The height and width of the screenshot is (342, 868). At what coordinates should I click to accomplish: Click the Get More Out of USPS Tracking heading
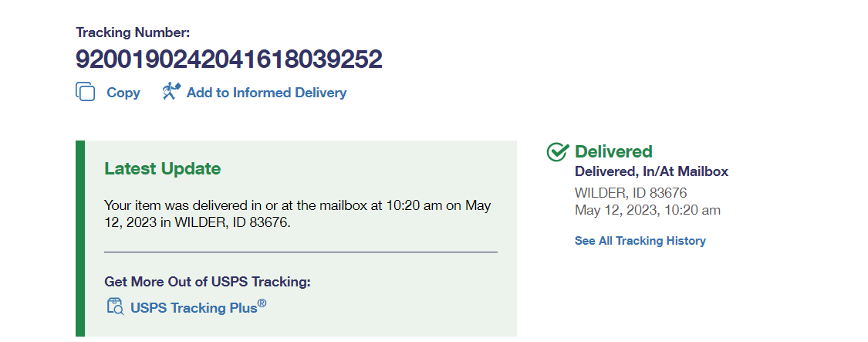[x=207, y=282]
